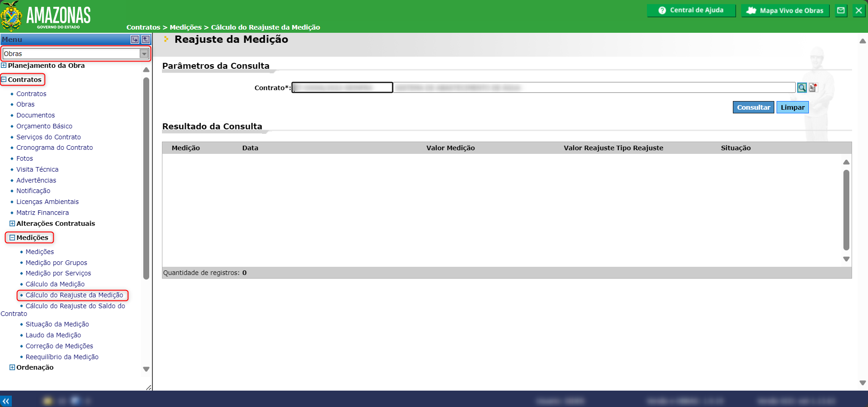Open Serviços do Contrato
This screenshot has height=407, width=868.
click(x=49, y=137)
